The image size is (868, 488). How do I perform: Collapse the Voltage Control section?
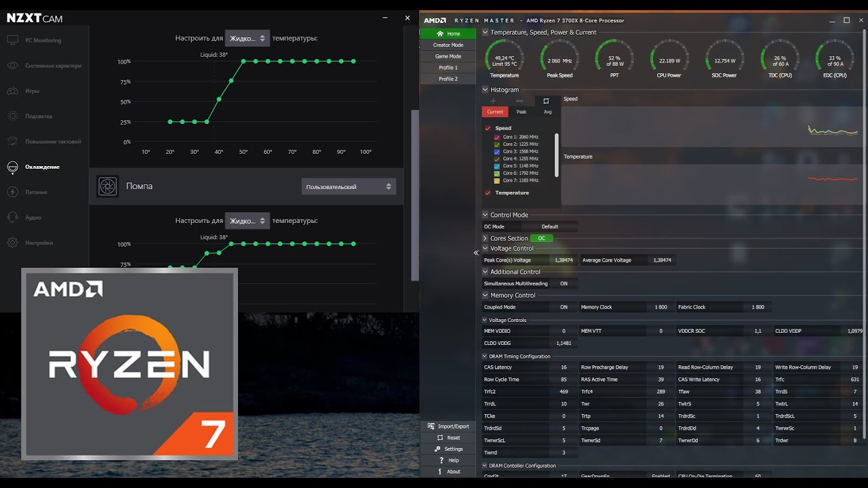pos(485,248)
